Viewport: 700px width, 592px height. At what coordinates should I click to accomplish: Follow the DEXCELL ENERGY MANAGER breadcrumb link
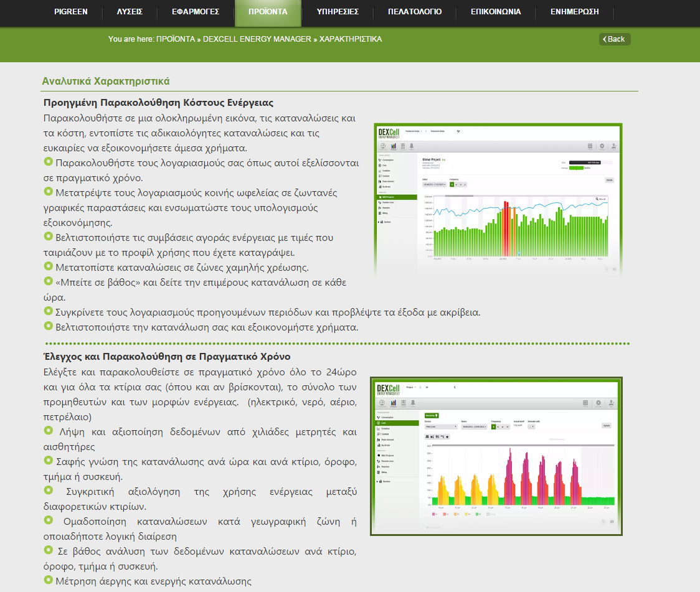click(257, 39)
